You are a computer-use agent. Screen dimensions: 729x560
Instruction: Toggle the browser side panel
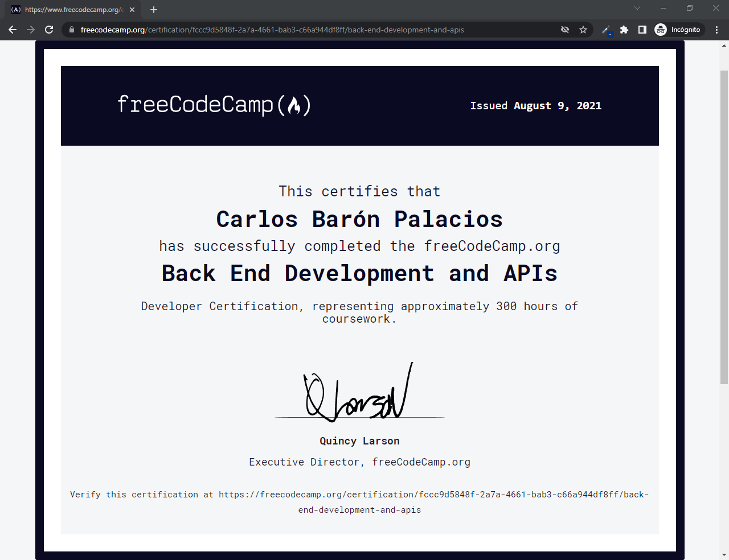(x=642, y=30)
